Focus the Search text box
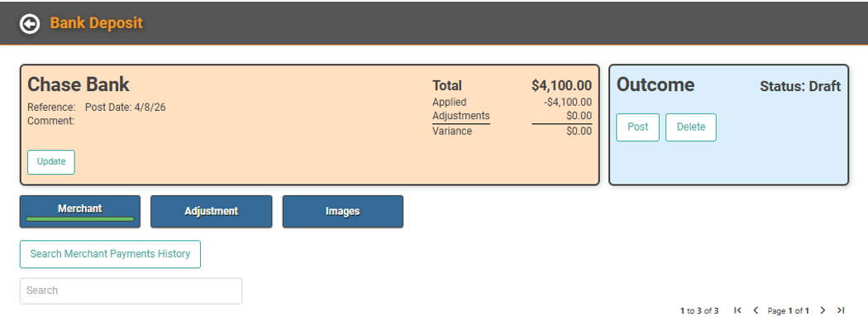Image resolution: width=868 pixels, height=317 pixels. pos(131,291)
